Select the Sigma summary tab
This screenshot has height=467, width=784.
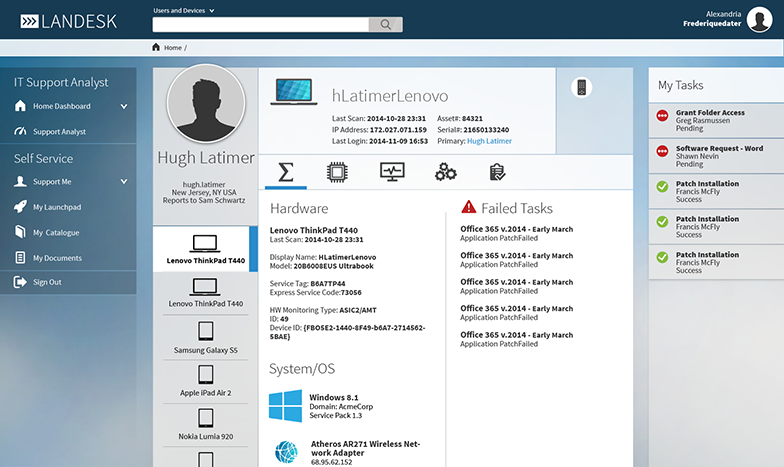coord(286,172)
